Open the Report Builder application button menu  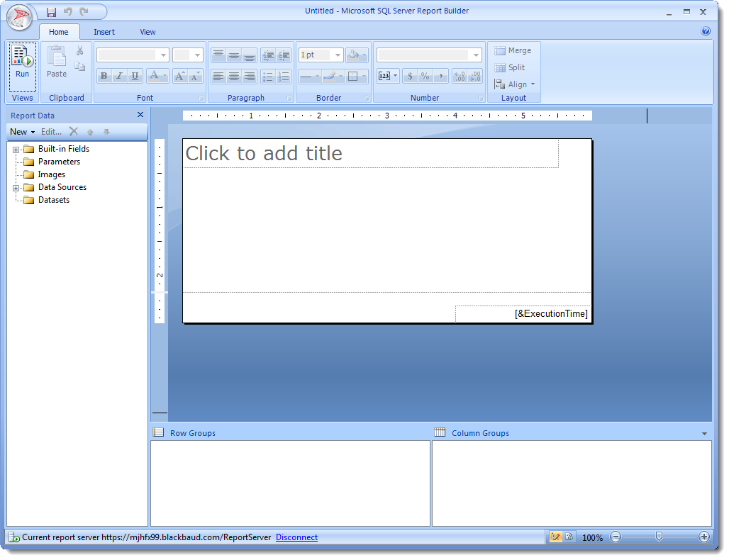19,18
